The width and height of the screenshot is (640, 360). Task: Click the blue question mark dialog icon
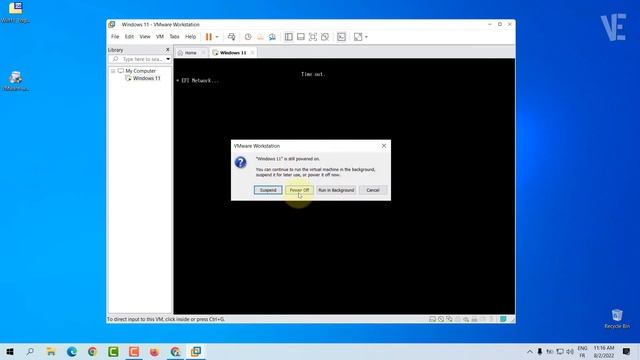click(240, 162)
